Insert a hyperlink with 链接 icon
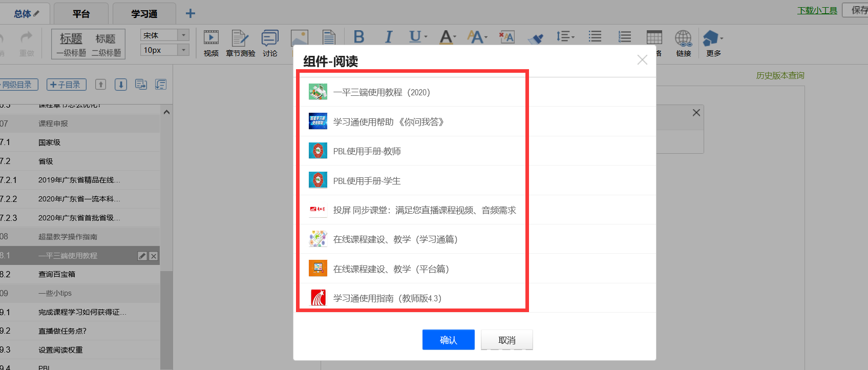This screenshot has height=370, width=868. [x=684, y=43]
